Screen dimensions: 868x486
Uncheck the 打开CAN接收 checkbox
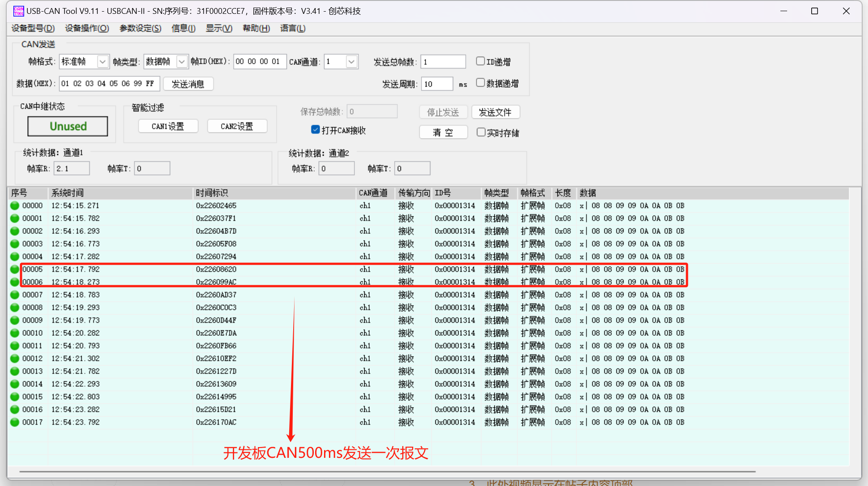tap(316, 130)
